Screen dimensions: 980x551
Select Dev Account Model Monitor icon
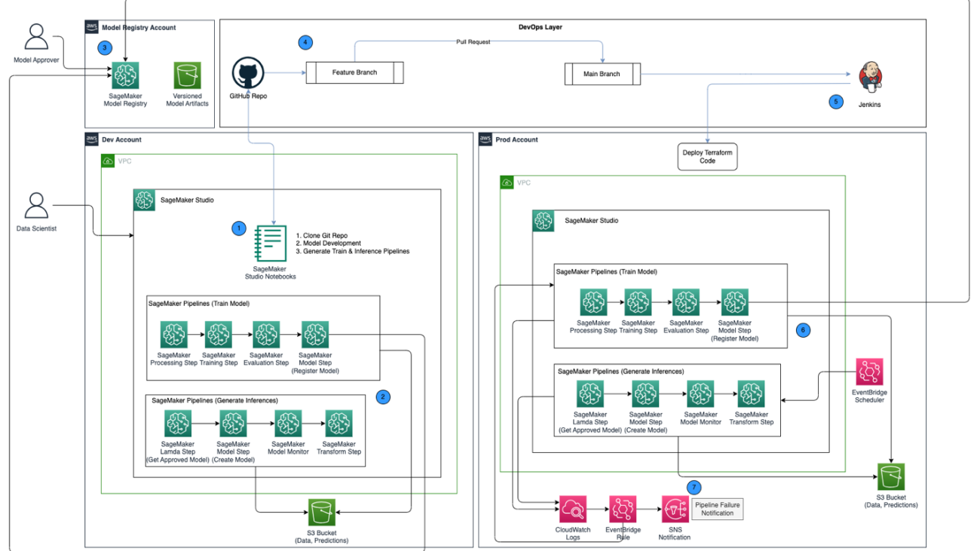point(288,424)
